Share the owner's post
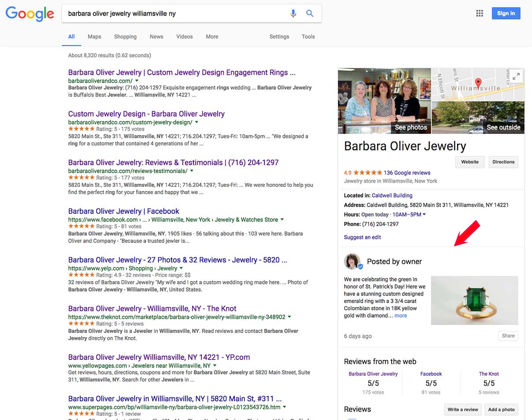532x420 pixels. (x=508, y=336)
